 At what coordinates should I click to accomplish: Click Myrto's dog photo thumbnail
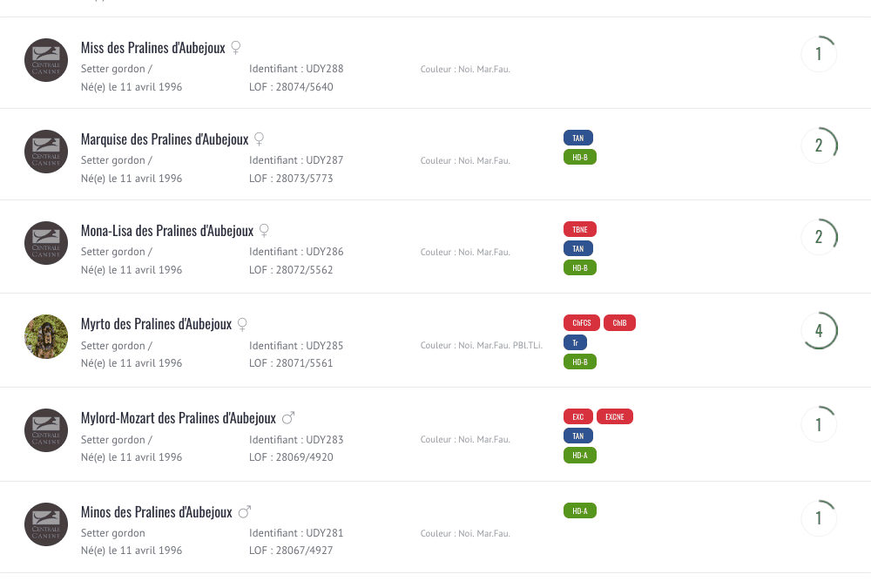click(x=46, y=337)
